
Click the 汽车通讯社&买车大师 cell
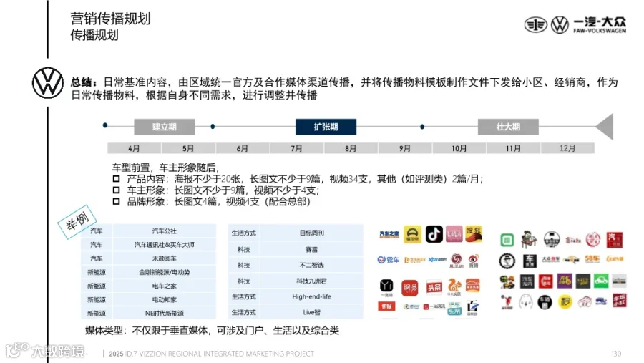[x=165, y=245]
